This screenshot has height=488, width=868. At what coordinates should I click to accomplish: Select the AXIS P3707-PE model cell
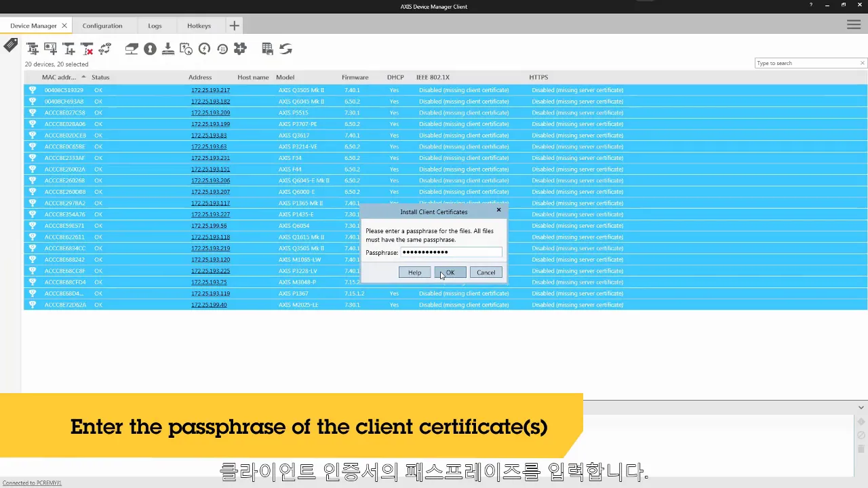pyautogui.click(x=298, y=124)
